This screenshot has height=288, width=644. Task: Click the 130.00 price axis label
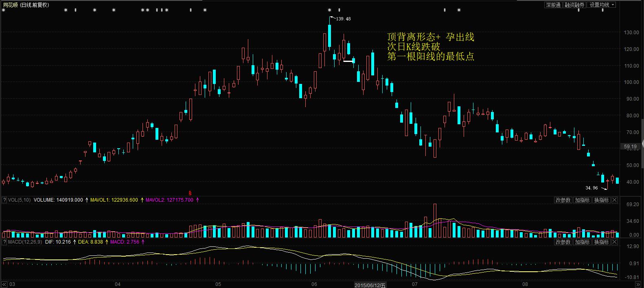[x=631, y=33]
